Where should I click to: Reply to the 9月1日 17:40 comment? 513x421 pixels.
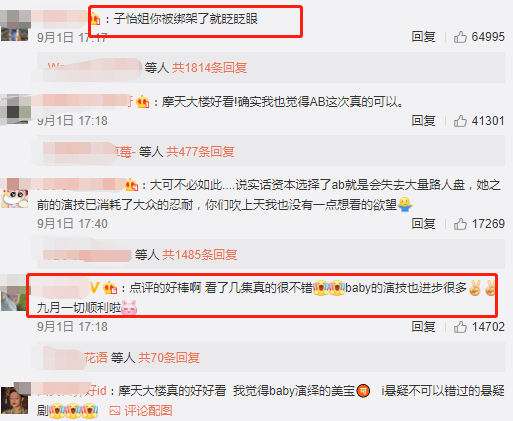click(423, 224)
